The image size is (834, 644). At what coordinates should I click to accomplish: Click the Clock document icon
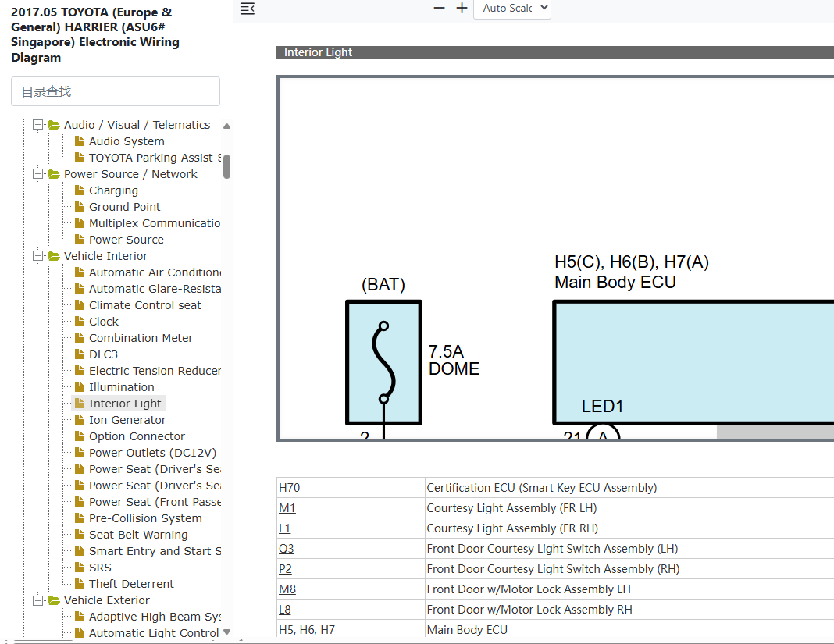(79, 321)
